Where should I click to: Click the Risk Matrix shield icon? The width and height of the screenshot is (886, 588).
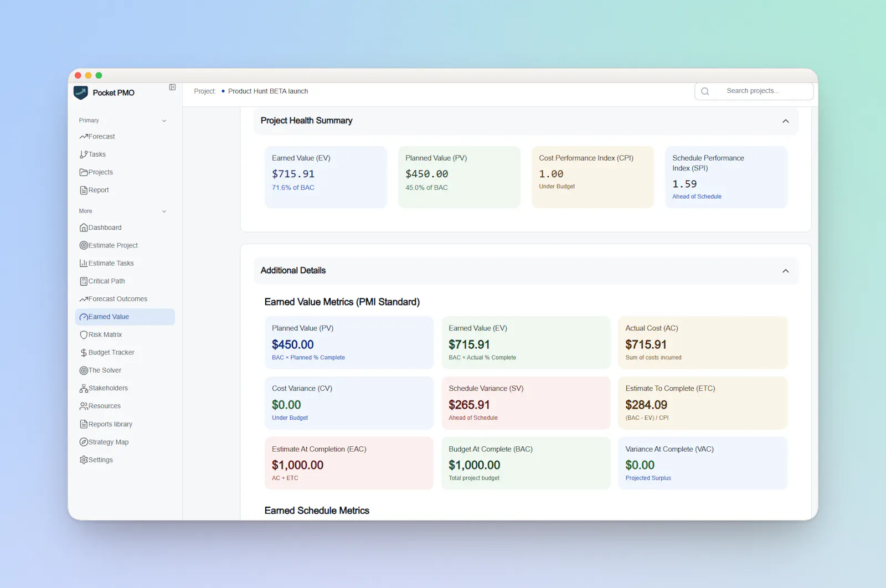pyautogui.click(x=84, y=335)
